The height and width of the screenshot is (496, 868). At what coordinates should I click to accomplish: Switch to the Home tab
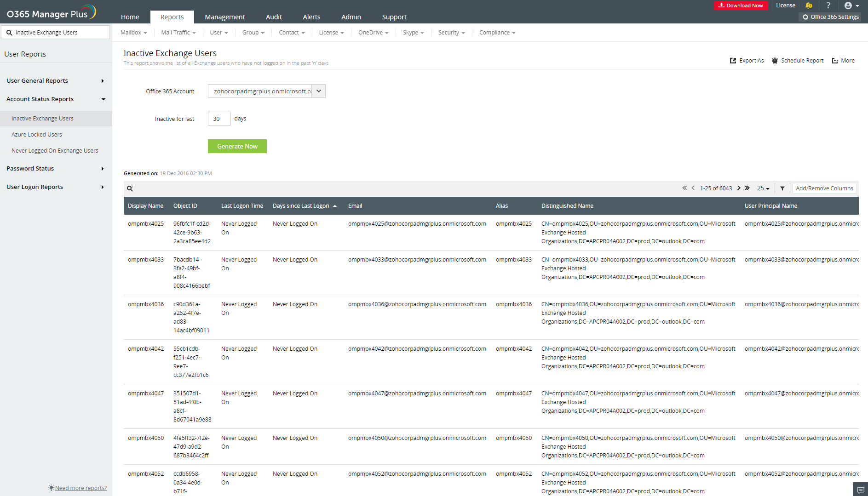(x=130, y=17)
